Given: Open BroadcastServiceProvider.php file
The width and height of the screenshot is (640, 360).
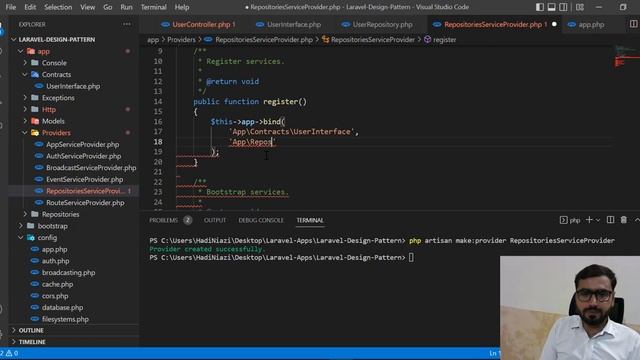Looking at the screenshot, I should tap(91, 168).
